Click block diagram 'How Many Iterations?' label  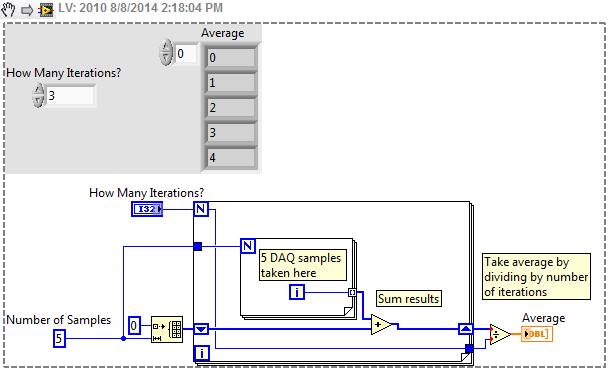146,193
